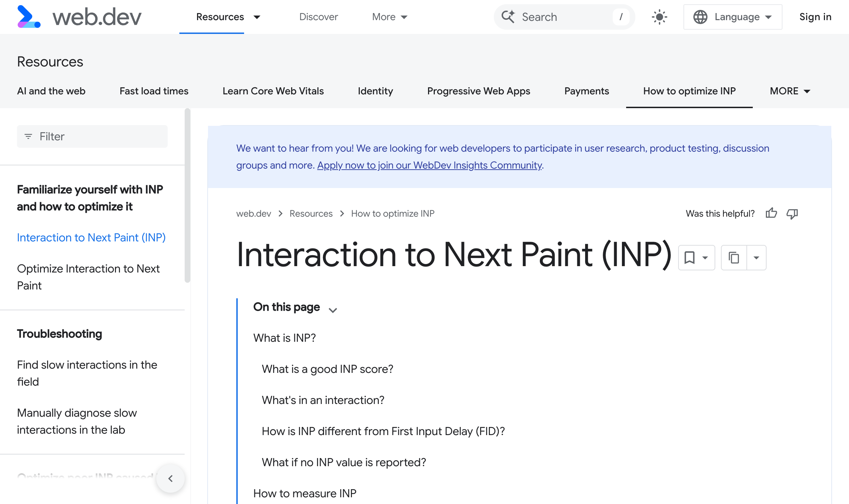
Task: Jump to INP different from FID section
Action: click(383, 431)
